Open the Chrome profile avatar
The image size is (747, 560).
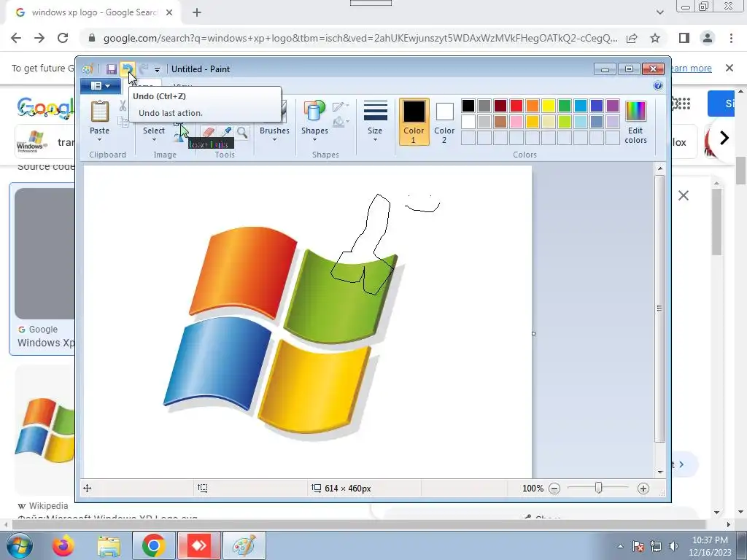tap(708, 38)
